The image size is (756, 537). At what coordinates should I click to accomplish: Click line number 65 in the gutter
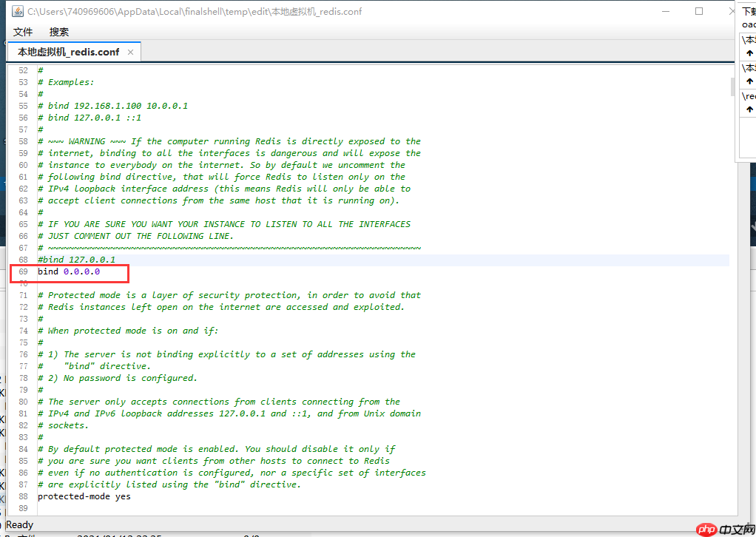pos(23,225)
